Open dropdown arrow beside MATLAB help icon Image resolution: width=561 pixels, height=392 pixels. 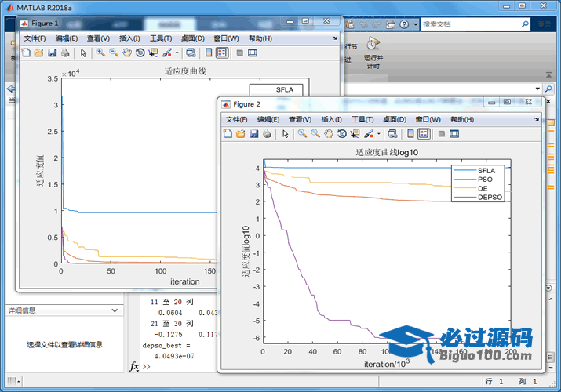click(415, 24)
